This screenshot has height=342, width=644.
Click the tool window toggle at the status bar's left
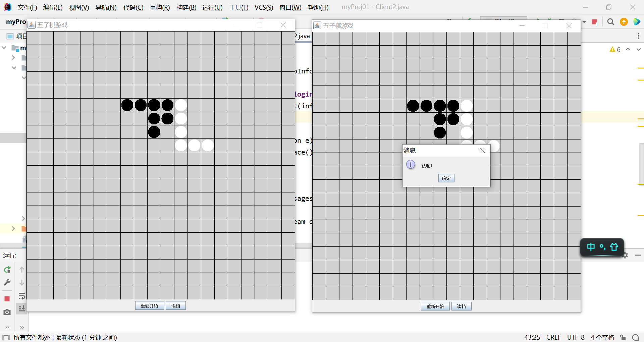[x=6, y=337]
